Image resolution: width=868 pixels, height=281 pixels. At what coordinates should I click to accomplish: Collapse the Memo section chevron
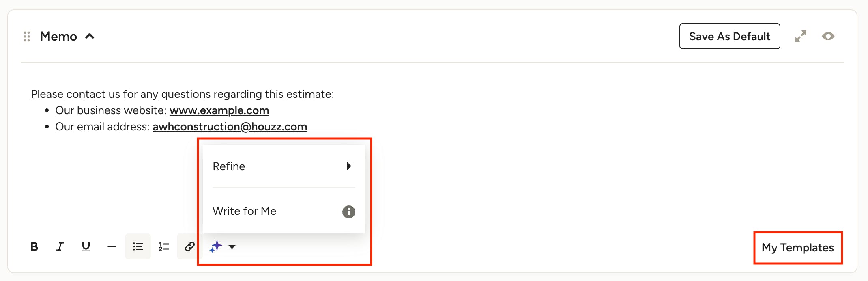(x=90, y=36)
